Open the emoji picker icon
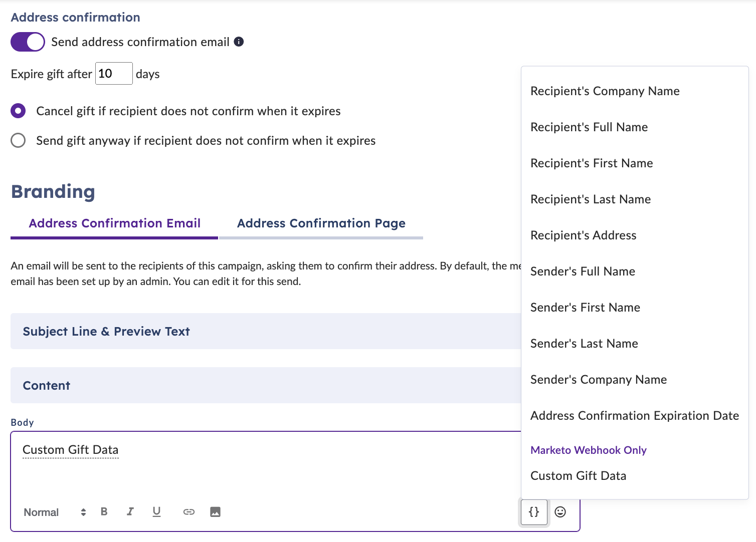 pos(560,511)
